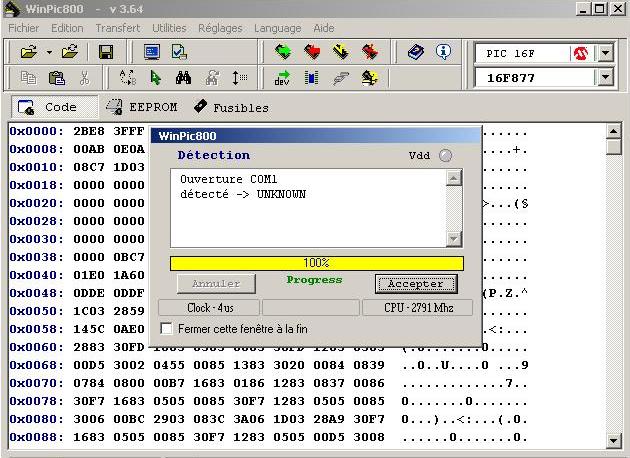Click the red chip erase icon
Image resolution: width=630 pixels, height=458 pixels.
[x=370, y=52]
